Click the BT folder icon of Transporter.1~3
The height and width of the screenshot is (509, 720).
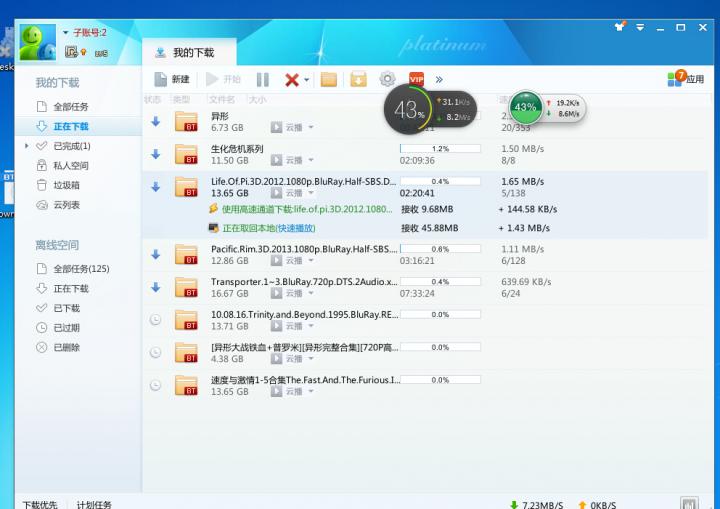pyautogui.click(x=186, y=287)
